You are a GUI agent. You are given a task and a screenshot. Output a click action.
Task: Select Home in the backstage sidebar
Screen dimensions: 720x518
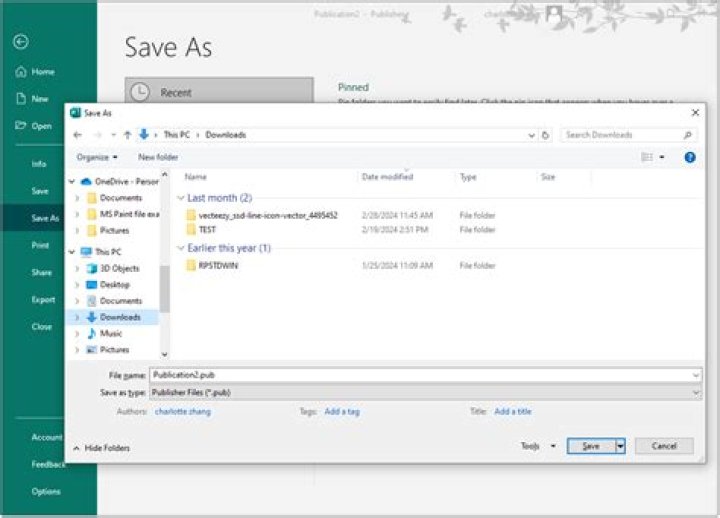click(35, 72)
